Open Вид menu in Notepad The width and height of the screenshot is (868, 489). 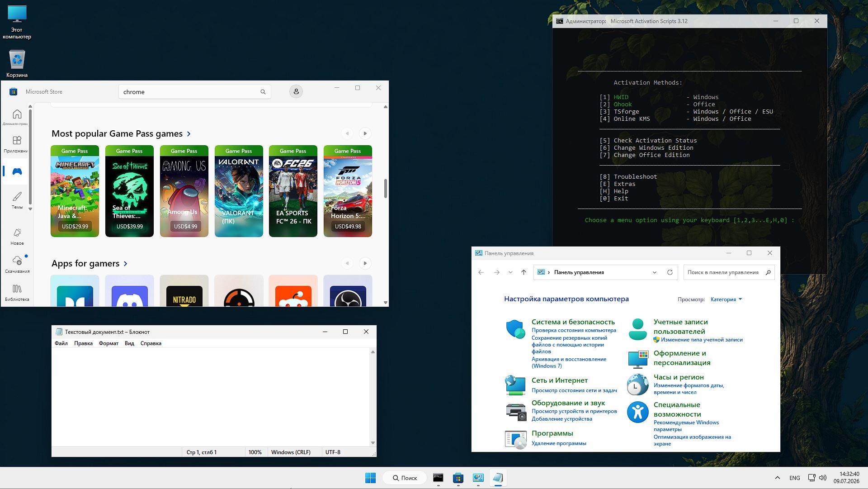point(129,343)
